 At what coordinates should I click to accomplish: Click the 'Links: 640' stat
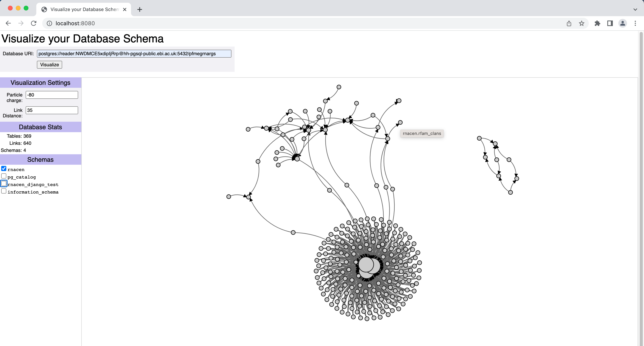click(20, 143)
